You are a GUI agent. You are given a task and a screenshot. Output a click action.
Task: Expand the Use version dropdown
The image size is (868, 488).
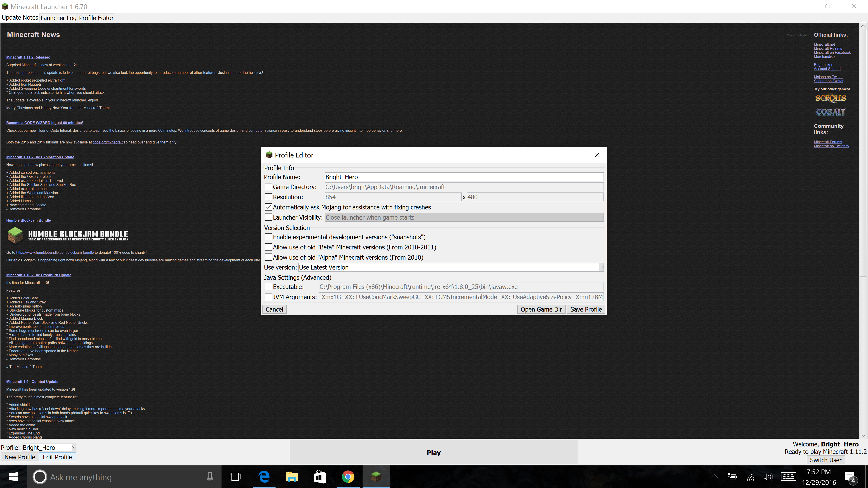[x=601, y=267]
